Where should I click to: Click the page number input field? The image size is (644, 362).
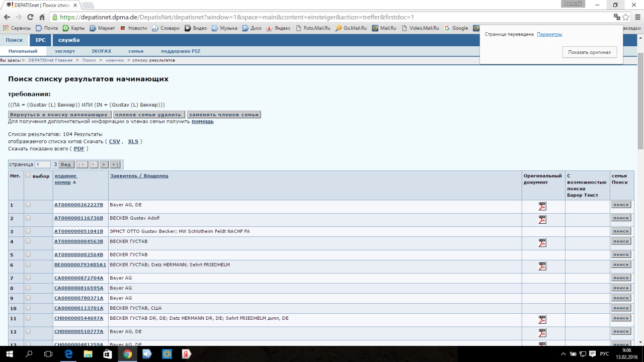(42, 164)
